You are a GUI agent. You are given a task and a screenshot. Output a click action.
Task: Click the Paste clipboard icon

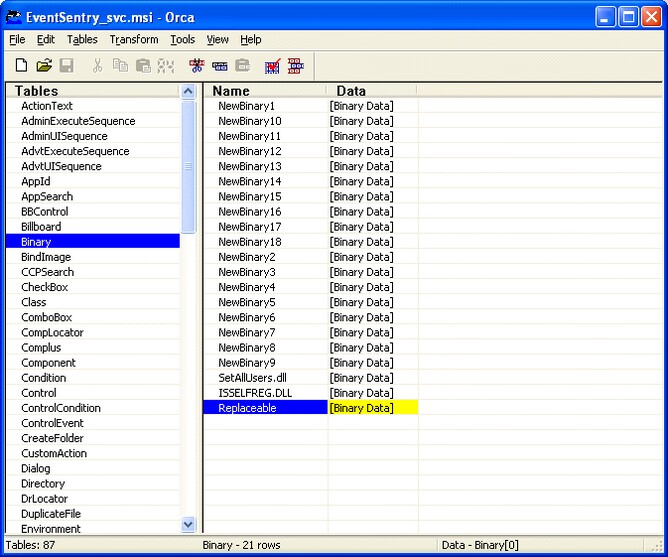[x=143, y=66]
